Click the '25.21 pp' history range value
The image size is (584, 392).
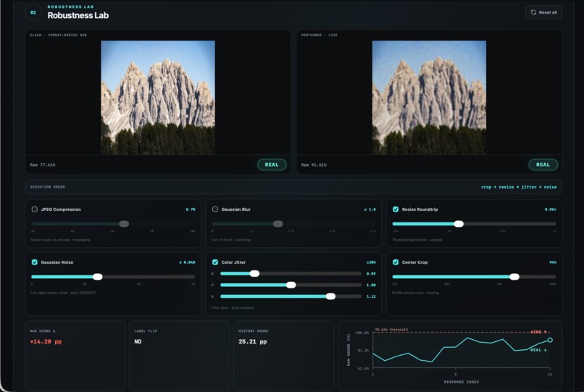(x=253, y=342)
